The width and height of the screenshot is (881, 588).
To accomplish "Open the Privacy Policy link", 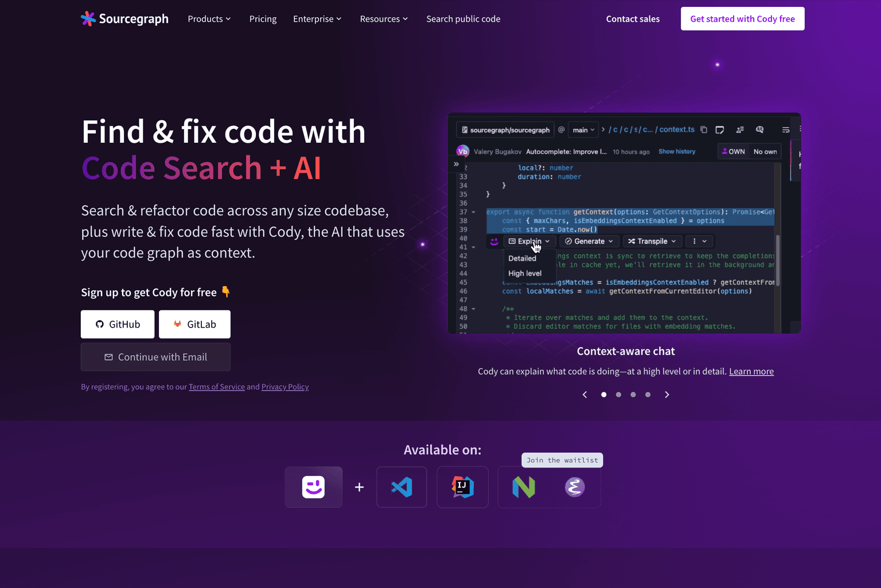I will (285, 387).
